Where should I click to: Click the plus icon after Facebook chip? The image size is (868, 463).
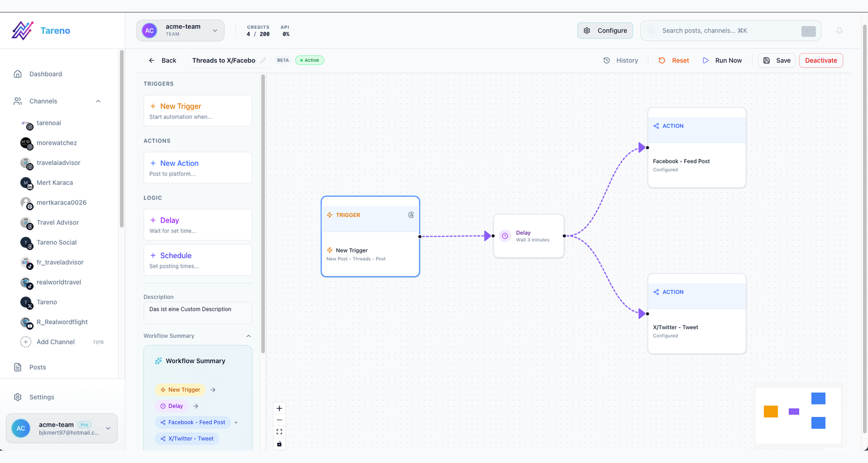[236, 422]
